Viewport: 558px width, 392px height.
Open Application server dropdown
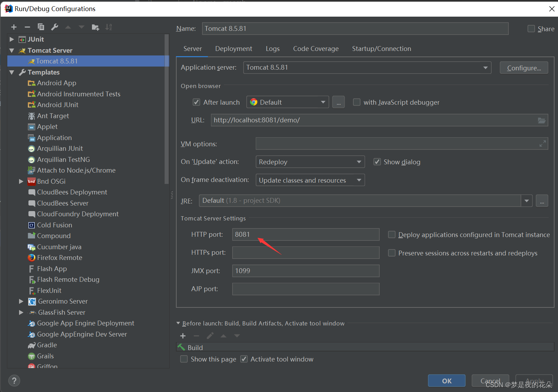367,68
